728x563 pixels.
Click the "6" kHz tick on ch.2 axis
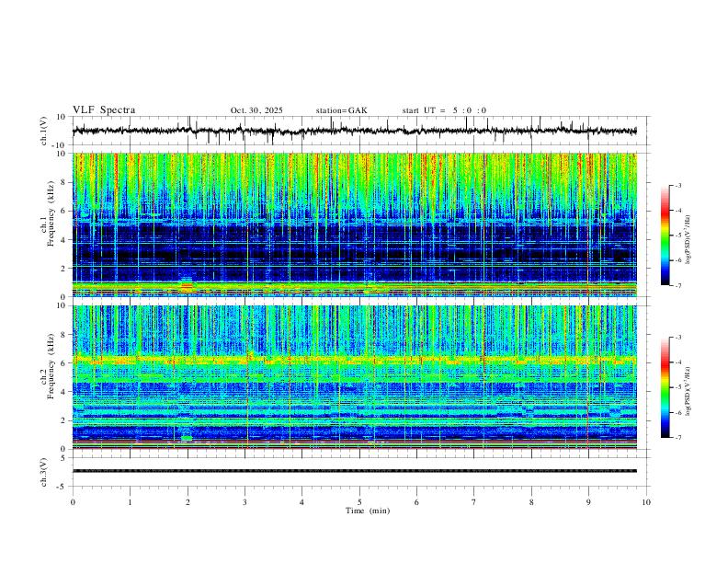pyautogui.click(x=64, y=362)
